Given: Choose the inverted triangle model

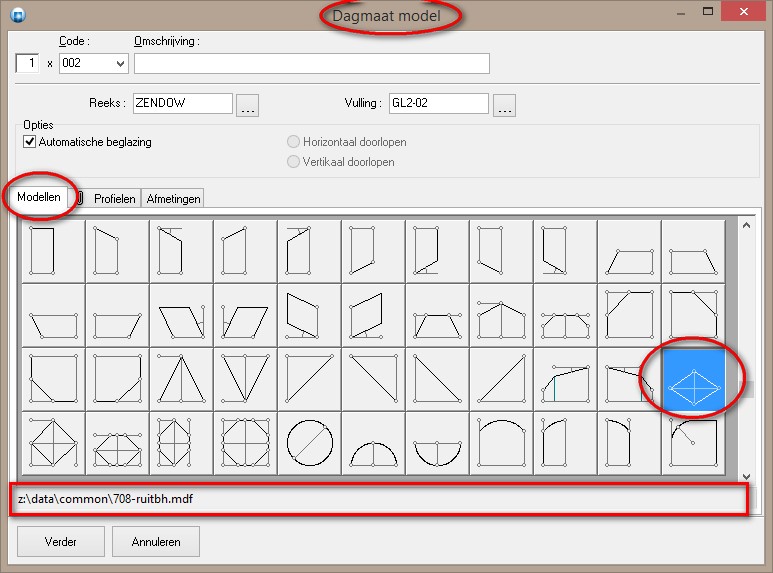Looking at the screenshot, I should (246, 379).
